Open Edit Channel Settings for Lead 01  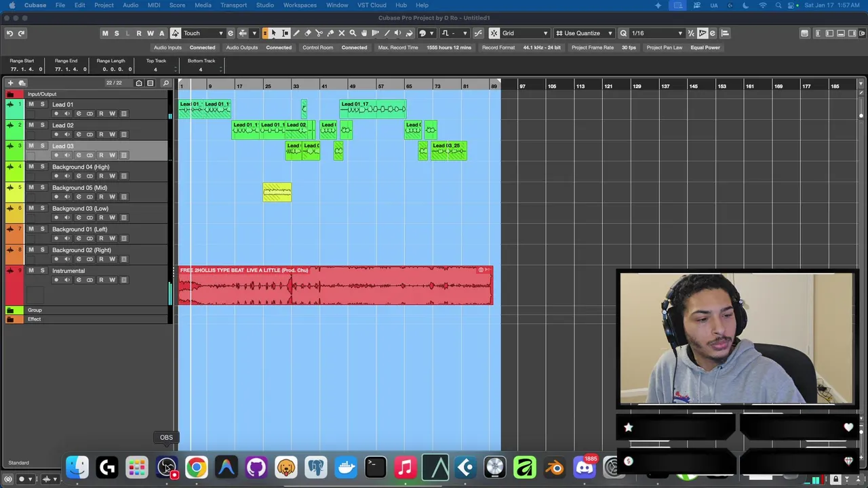click(78, 114)
